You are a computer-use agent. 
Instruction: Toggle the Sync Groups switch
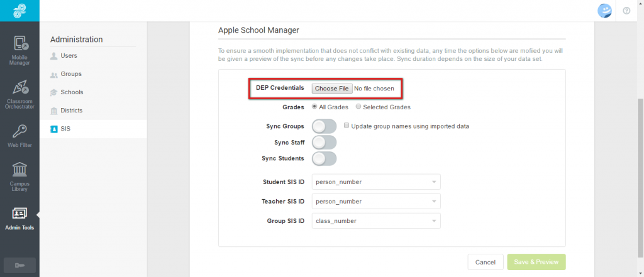click(x=324, y=126)
